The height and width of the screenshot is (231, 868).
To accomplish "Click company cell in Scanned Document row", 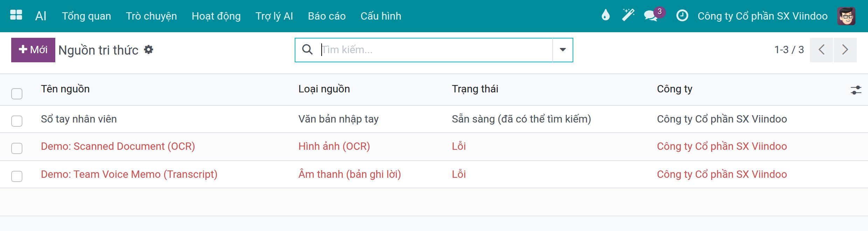I will [x=722, y=146].
